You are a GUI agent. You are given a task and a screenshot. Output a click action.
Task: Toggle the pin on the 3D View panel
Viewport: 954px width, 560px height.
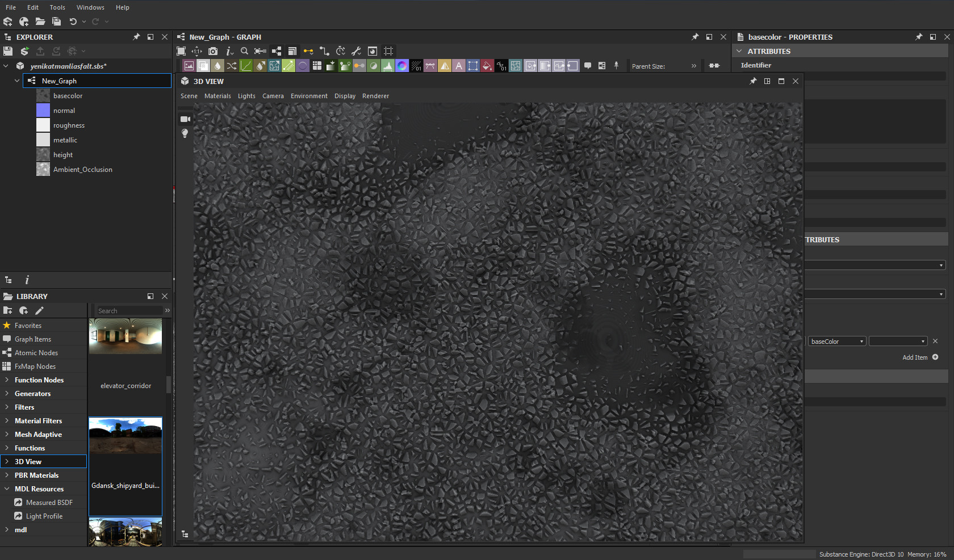point(753,81)
